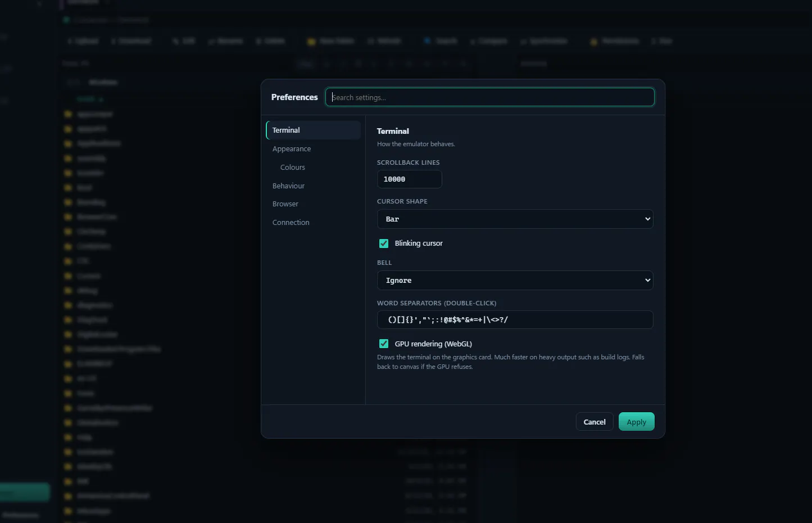Edit the Word separators field

[515, 319]
